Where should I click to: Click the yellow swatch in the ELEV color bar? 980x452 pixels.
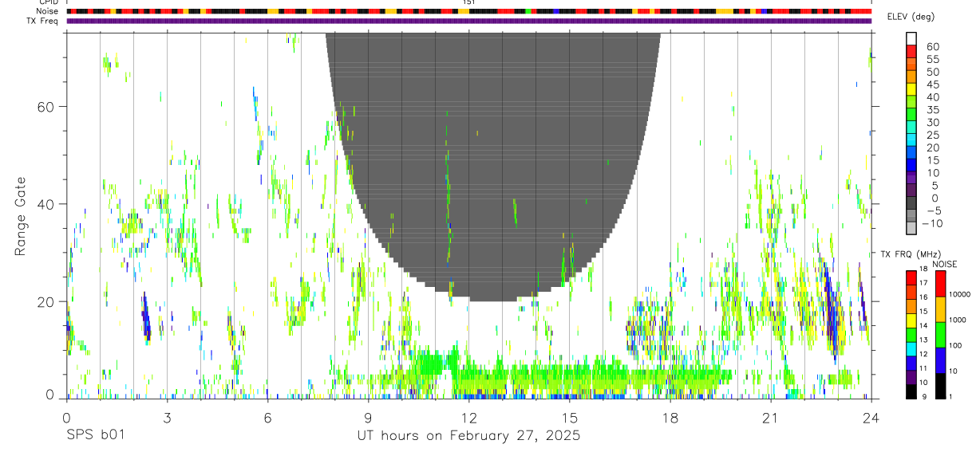click(911, 89)
